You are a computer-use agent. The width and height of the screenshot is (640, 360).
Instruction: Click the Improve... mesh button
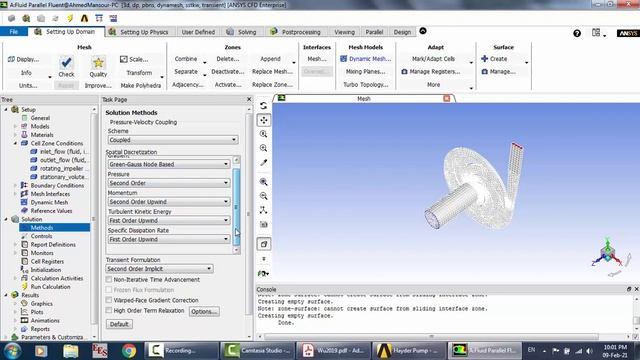click(x=98, y=85)
